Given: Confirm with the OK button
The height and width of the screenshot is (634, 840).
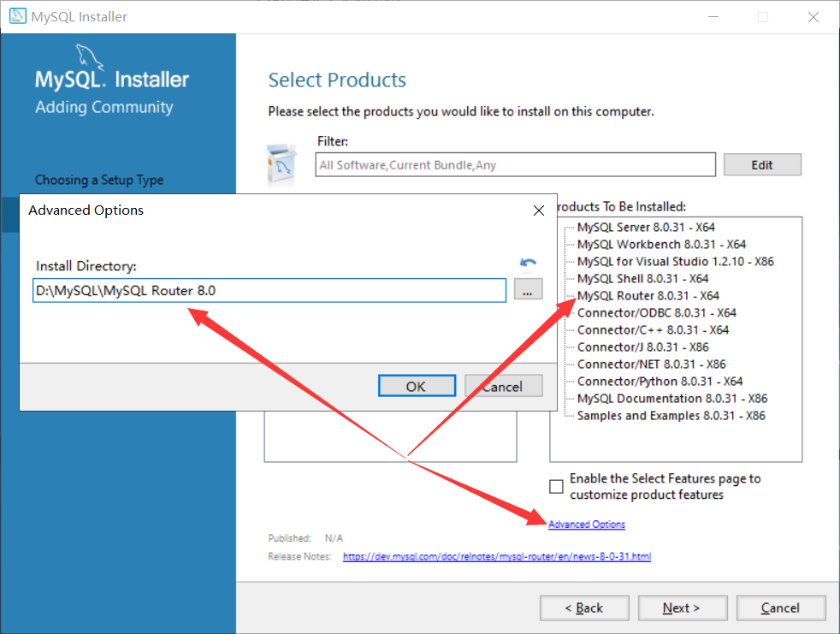Looking at the screenshot, I should [x=417, y=386].
